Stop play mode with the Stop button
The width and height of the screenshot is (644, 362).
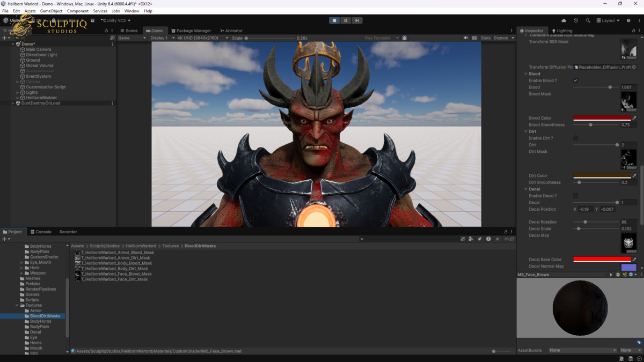click(334, 20)
